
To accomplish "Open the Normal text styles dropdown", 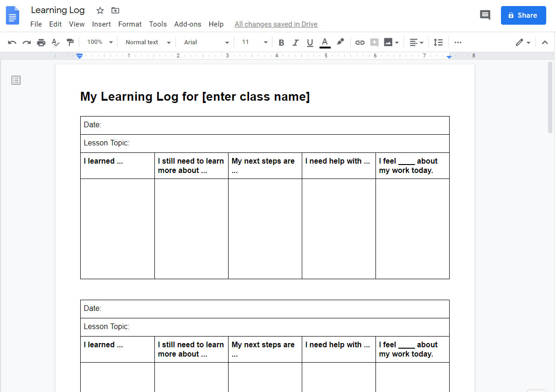I will coord(146,42).
